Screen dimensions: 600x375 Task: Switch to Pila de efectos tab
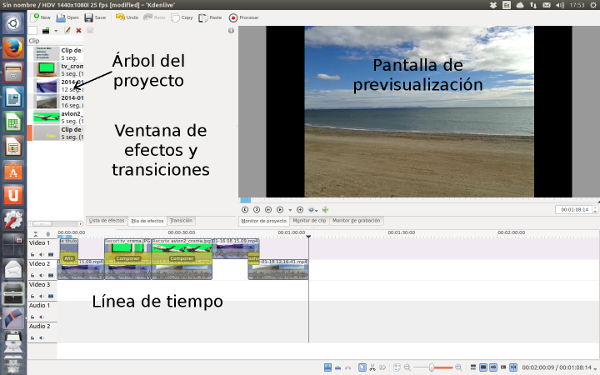click(147, 221)
